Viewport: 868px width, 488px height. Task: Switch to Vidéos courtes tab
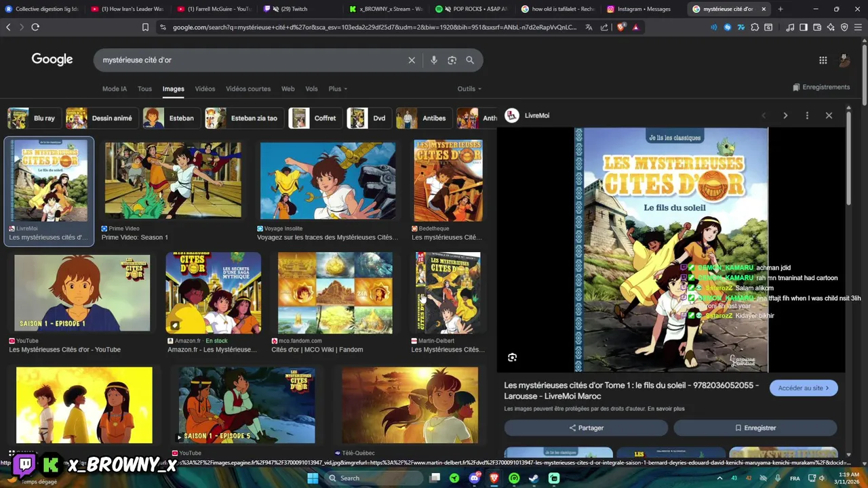pyautogui.click(x=248, y=89)
